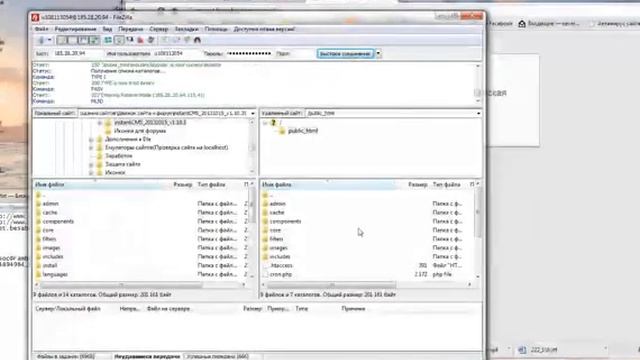
Task: Select remote includes folder
Action: [x=280, y=257]
